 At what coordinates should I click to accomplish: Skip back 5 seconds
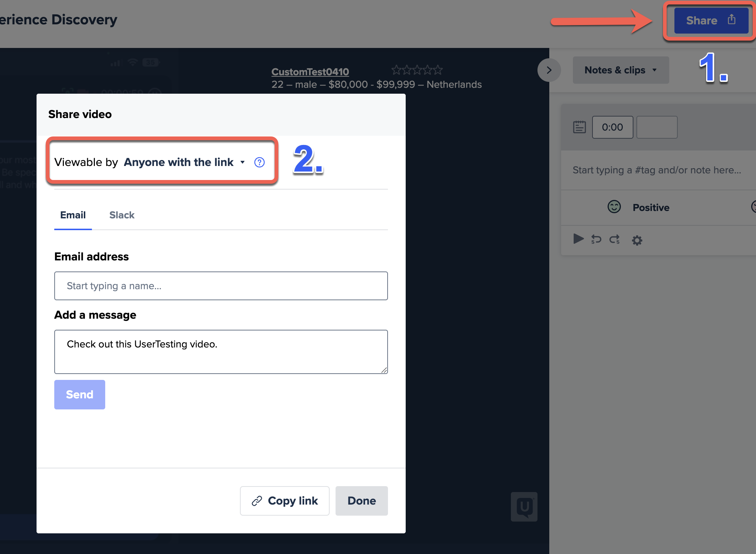pos(596,240)
